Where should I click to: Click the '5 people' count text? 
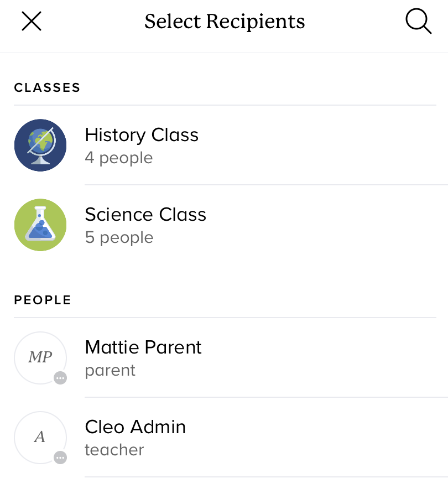click(x=119, y=238)
